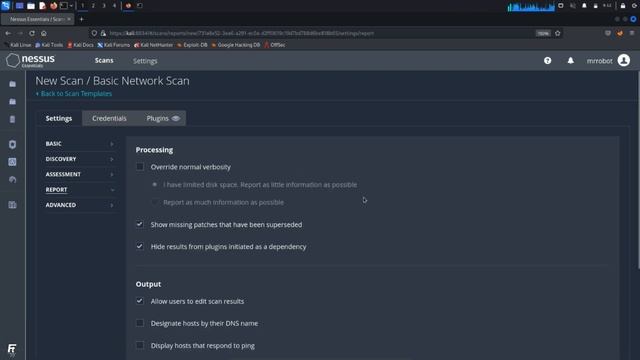Open the Exploit-DB bookmark

pos(192,45)
